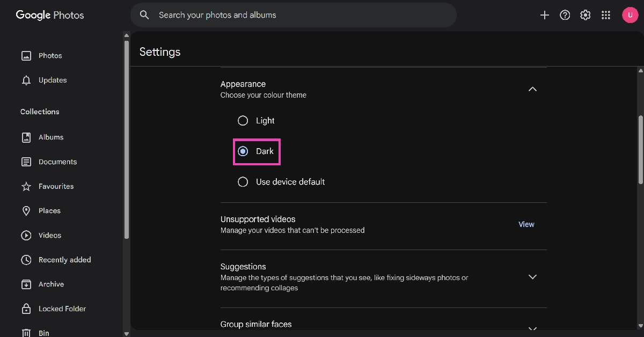Choose Use device default radio option
Screen dimensions: 644x337
[243, 182]
